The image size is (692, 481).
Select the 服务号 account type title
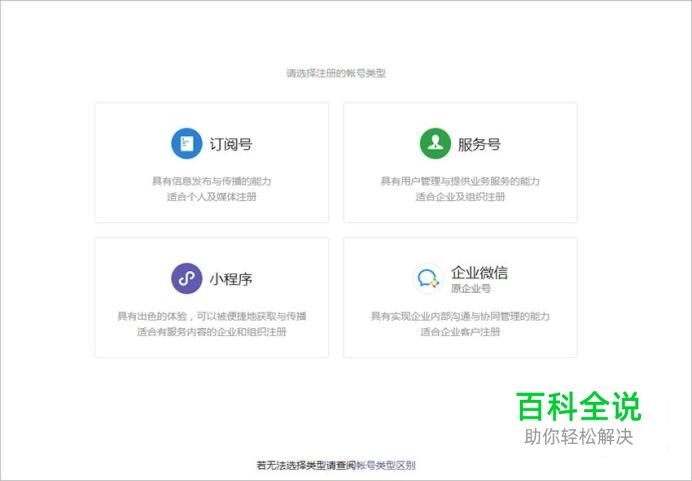tap(479, 144)
